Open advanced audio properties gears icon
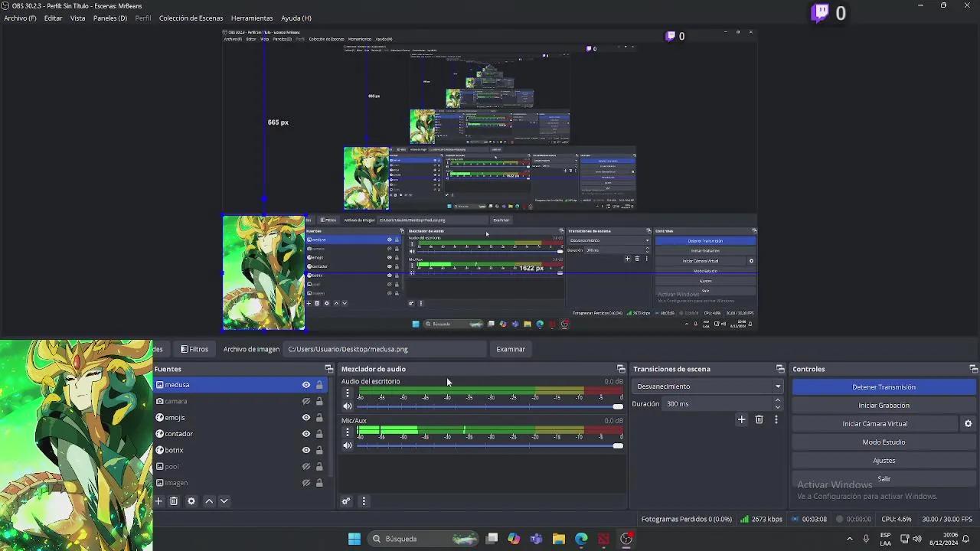This screenshot has width=980, height=551. [x=346, y=501]
